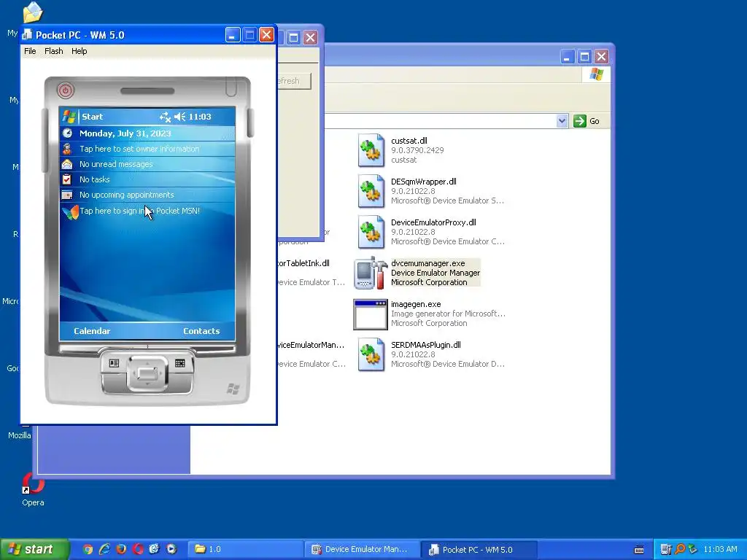Tap the tasks checklist icon
Viewport: 747px width, 560px height.
(67, 179)
